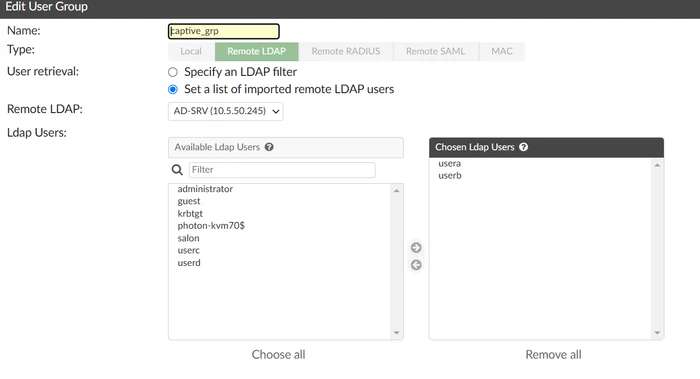Click the search magnifier icon beside Filter
Screen dimensions: 700x379
(x=177, y=170)
